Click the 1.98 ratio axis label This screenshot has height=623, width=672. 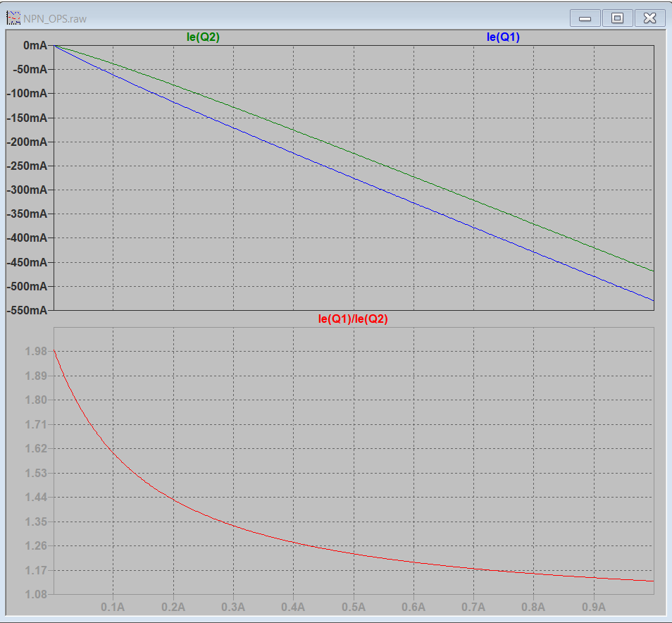click(x=36, y=351)
